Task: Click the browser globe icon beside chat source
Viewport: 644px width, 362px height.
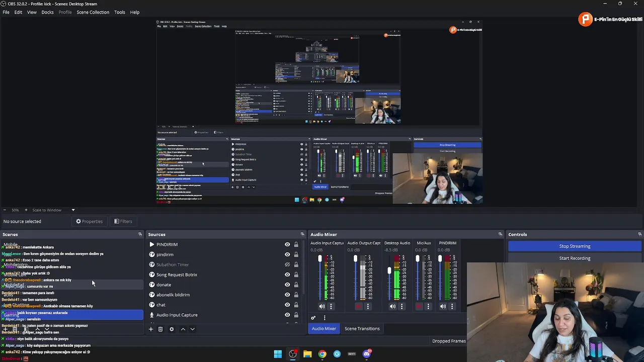Action: pos(151,305)
